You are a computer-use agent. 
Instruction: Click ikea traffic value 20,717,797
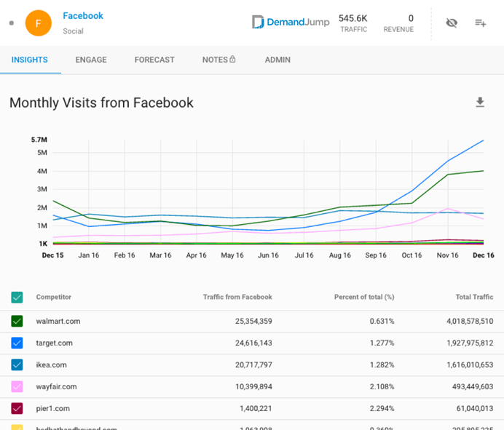pyautogui.click(x=253, y=365)
